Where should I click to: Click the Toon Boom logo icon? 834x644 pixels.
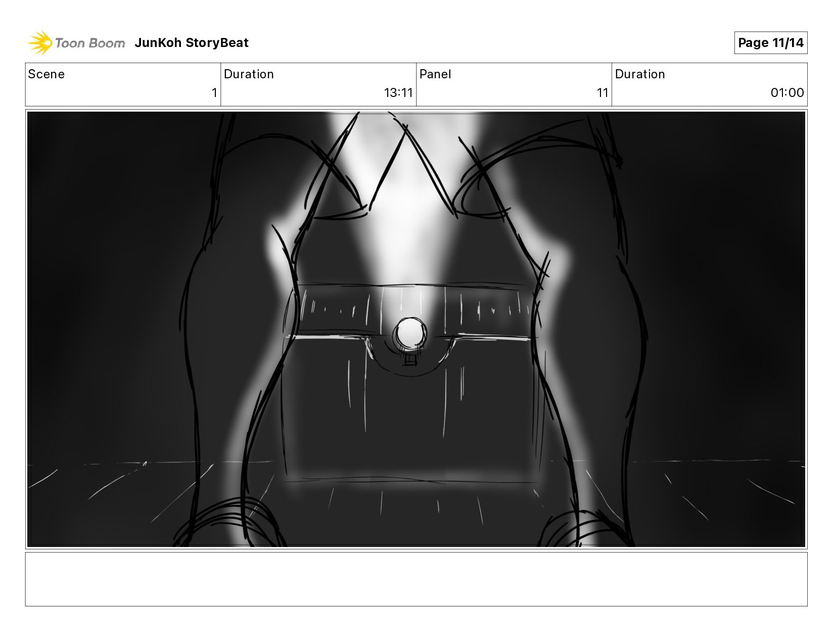click(x=39, y=42)
